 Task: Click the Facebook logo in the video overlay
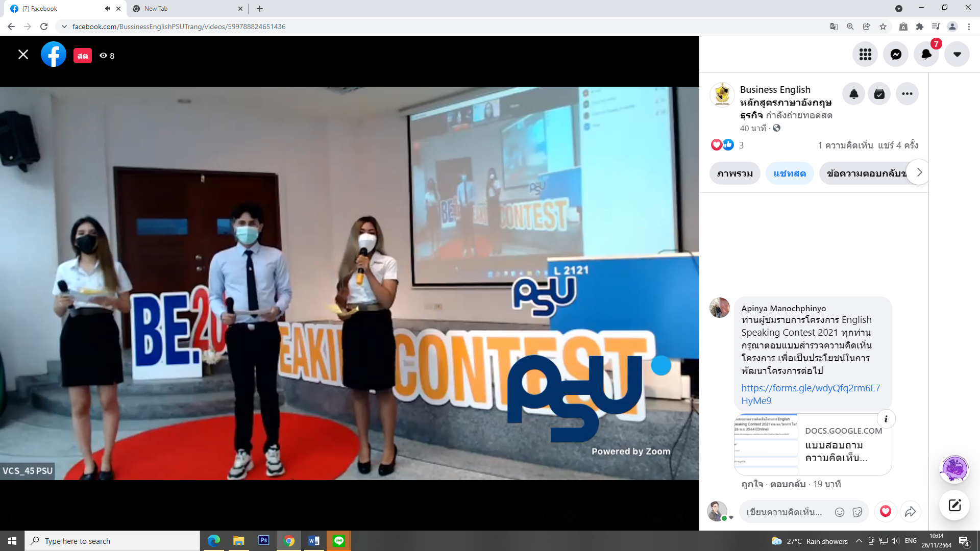tap(54, 55)
